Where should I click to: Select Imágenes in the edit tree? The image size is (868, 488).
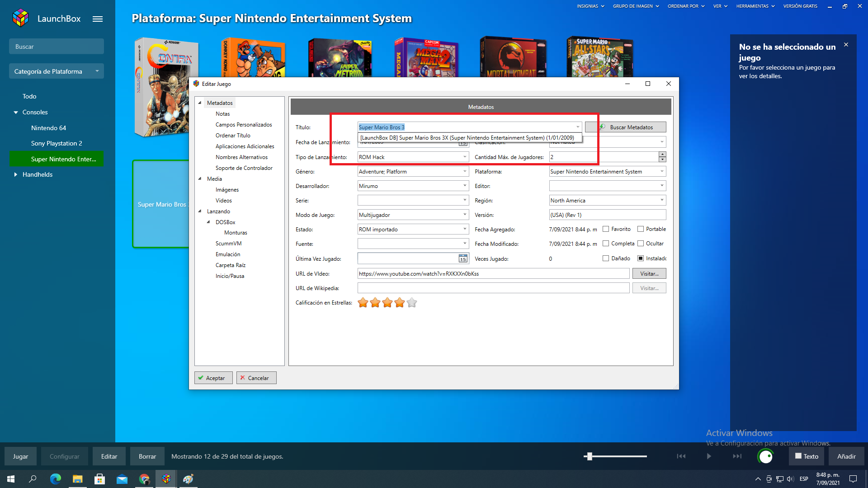coord(227,190)
